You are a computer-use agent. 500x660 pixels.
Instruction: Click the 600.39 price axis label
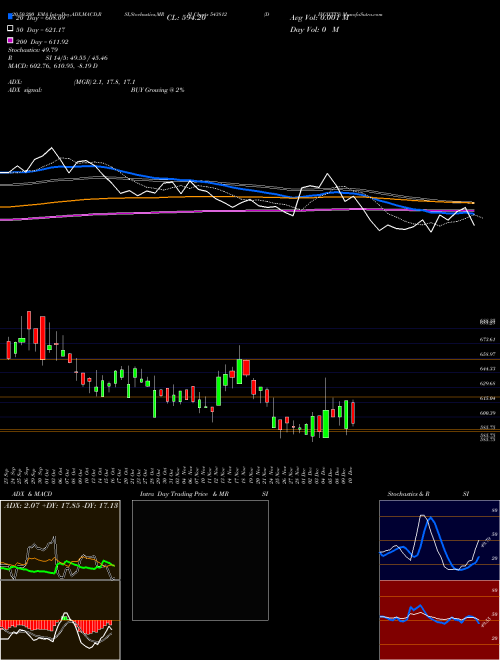(x=488, y=413)
